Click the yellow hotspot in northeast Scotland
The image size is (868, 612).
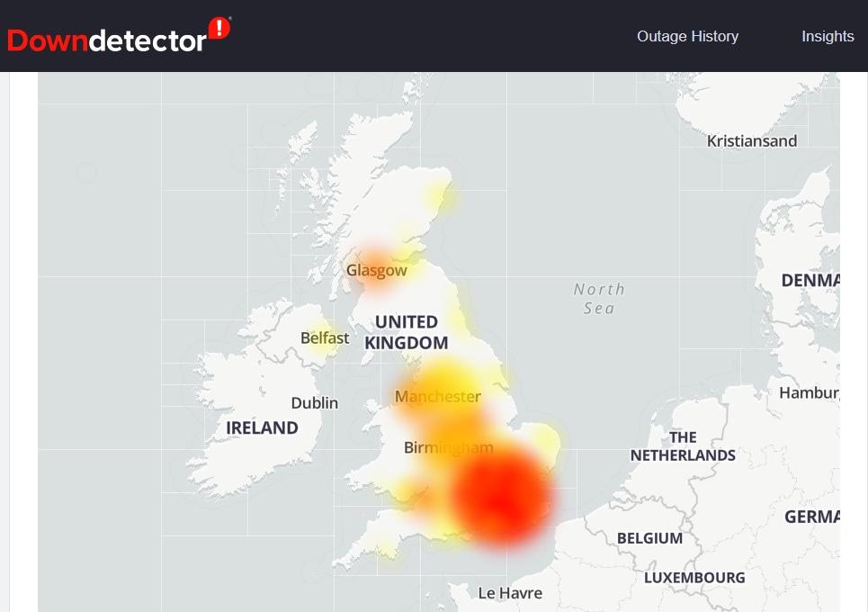(x=438, y=195)
